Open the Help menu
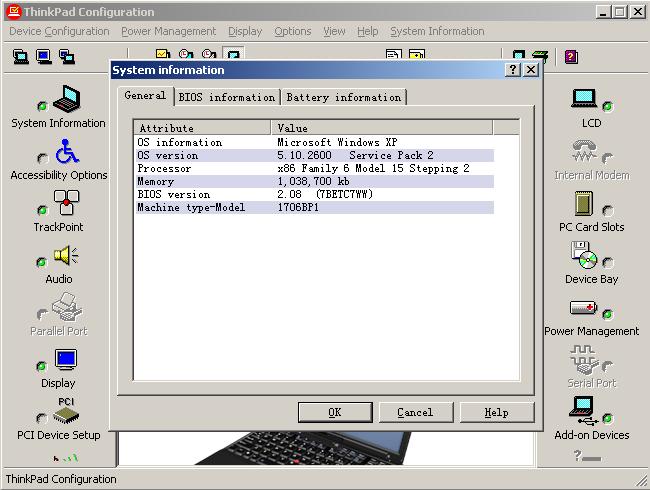Viewport: 650px width, 490px height. (x=368, y=31)
